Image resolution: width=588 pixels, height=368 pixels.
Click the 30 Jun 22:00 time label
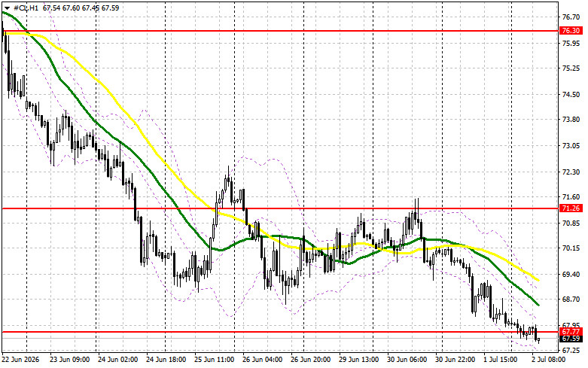tap(455, 360)
